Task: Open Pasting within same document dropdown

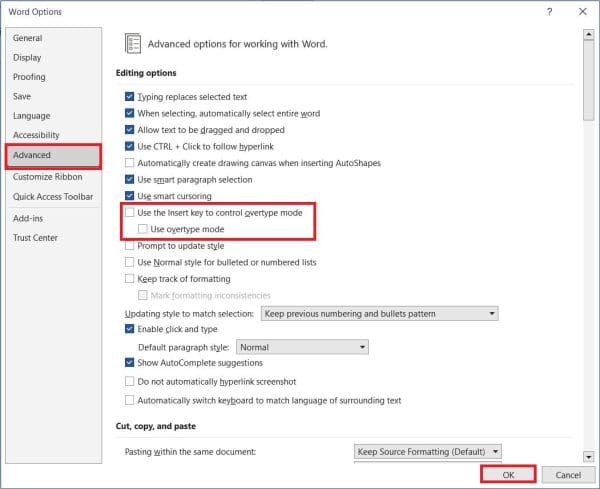Action: (428, 452)
